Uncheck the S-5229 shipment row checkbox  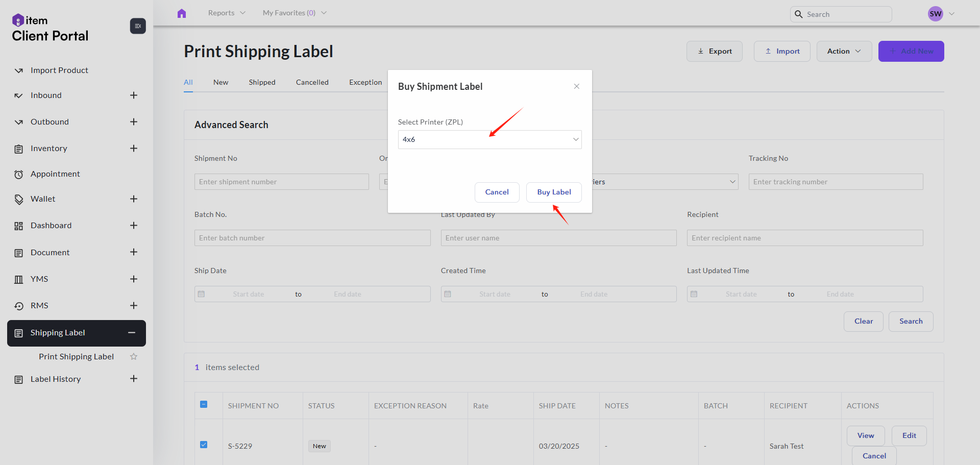tap(204, 445)
